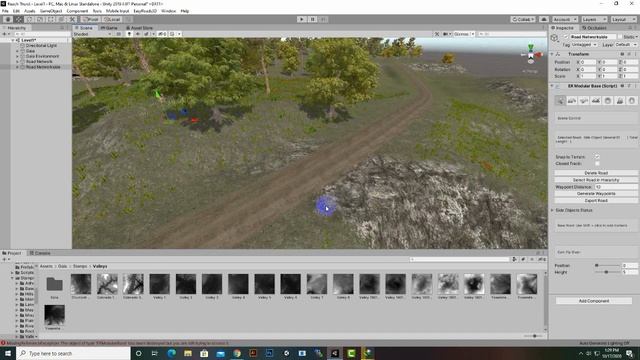This screenshot has height=360, width=640.
Task: Select seventh EasyRoads3D toolbar icon
Action: [631, 100]
